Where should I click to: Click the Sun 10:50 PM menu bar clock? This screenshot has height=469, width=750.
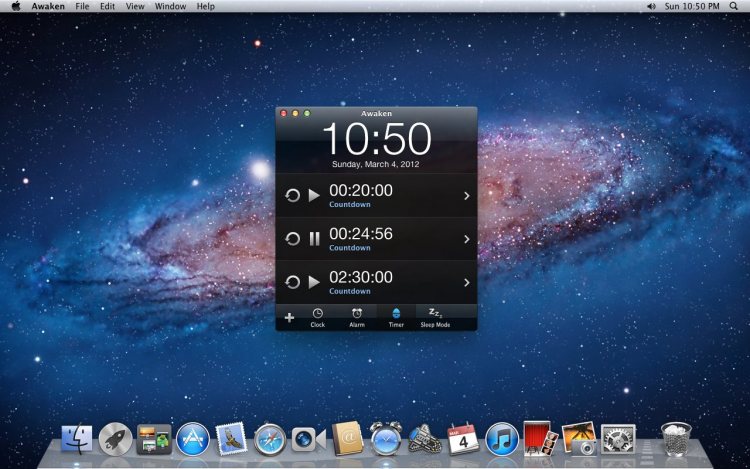pyautogui.click(x=692, y=6)
